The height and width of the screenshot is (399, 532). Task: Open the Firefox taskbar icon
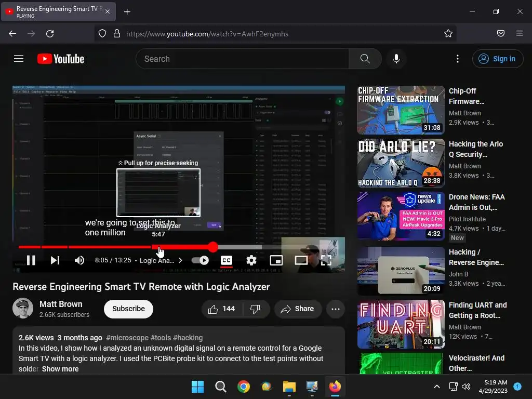(335, 387)
